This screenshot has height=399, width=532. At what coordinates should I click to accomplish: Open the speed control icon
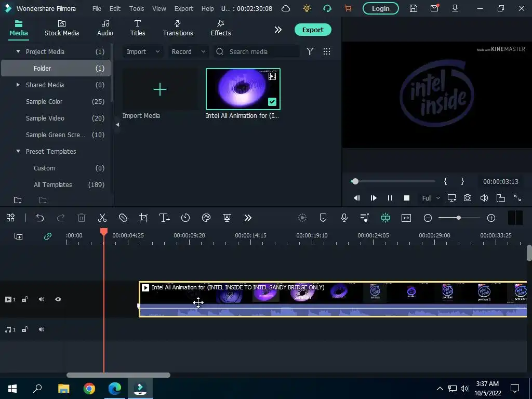pos(185,218)
